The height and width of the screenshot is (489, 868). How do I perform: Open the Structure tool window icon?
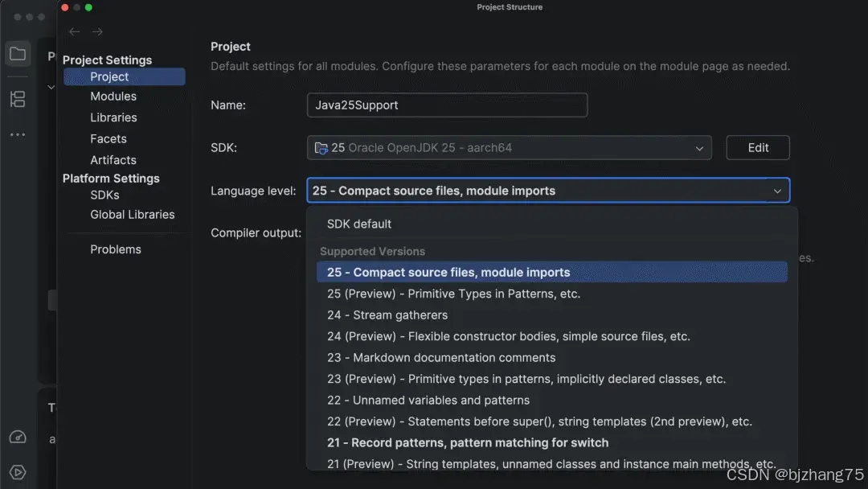(18, 99)
